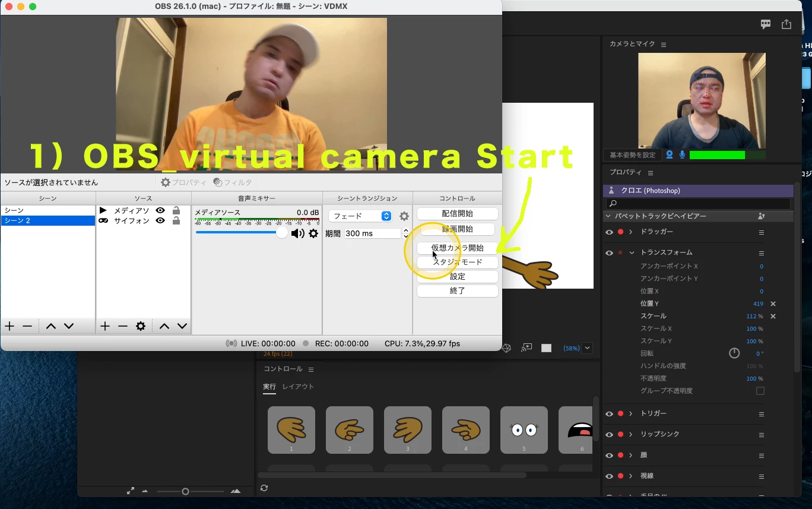Toggle the eye of the トリガー behavior

tap(609, 413)
